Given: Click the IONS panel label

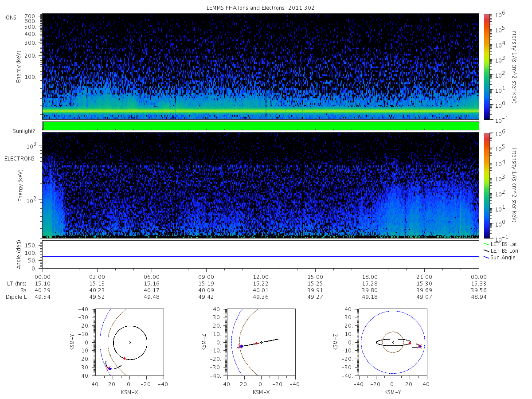Looking at the screenshot, I should point(11,17).
